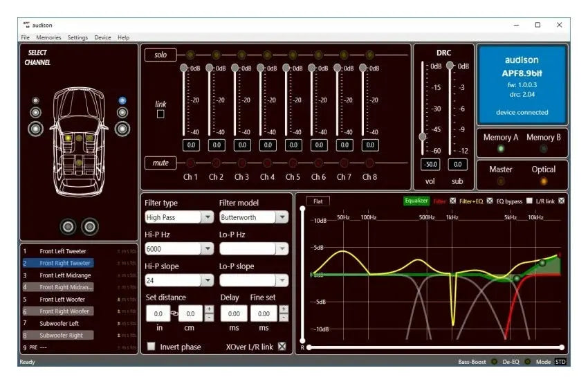Open the Memories menu

(48, 37)
